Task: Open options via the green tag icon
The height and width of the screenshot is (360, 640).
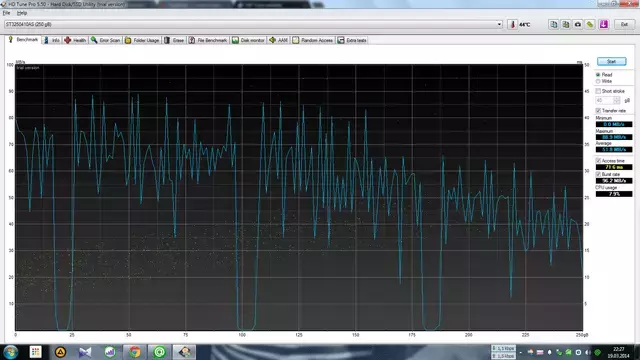Action: click(x=590, y=24)
